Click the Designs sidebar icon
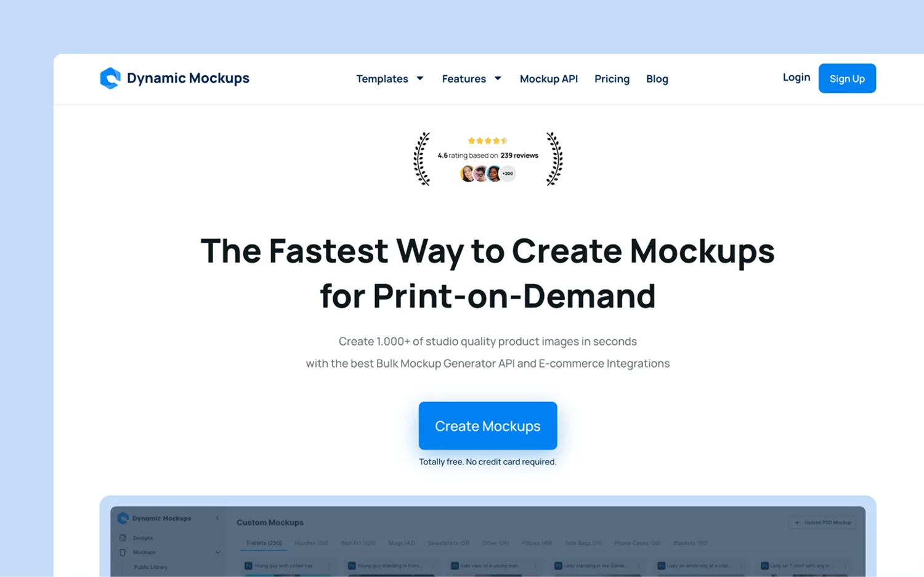This screenshot has width=924, height=577. pos(123,538)
